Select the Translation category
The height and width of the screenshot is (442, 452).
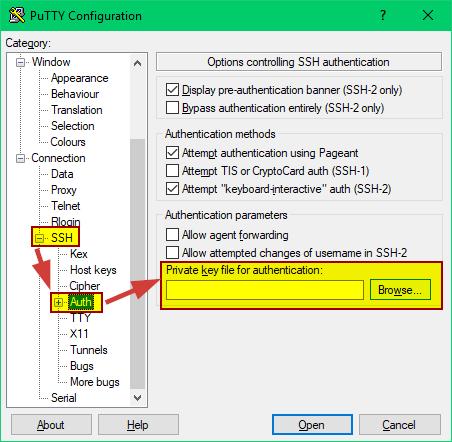[x=77, y=110]
